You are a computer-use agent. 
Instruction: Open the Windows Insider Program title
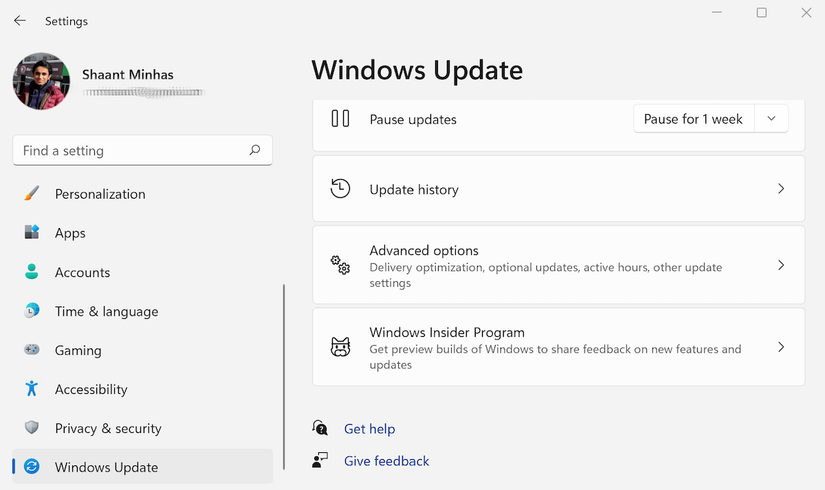click(x=447, y=333)
